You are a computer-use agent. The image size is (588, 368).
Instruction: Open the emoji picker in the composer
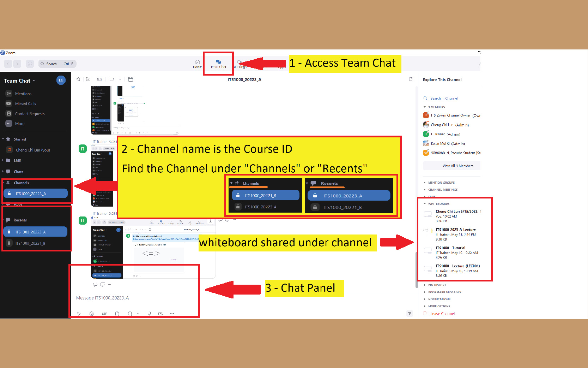click(x=92, y=314)
